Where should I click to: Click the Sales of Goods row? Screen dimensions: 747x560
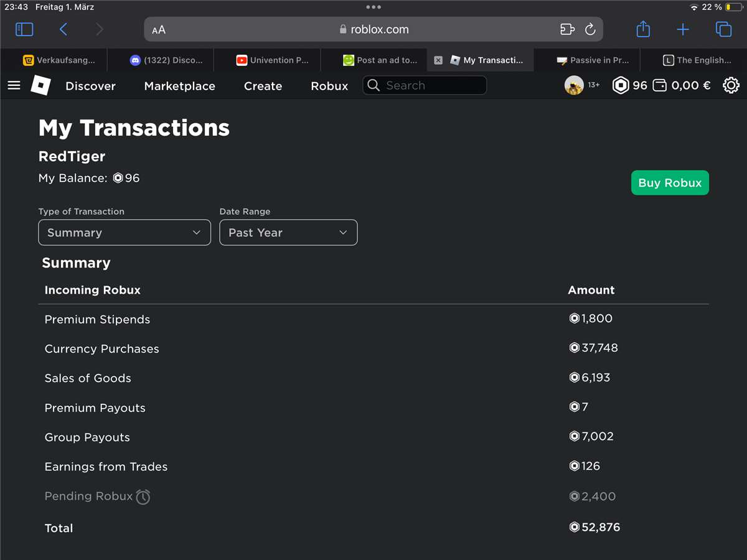[x=374, y=378]
